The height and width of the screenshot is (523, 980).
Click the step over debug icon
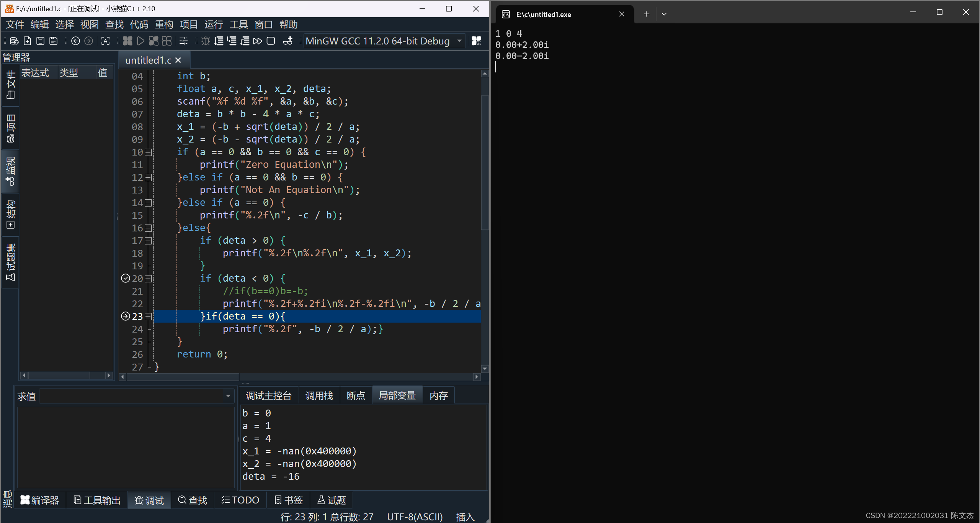(219, 41)
